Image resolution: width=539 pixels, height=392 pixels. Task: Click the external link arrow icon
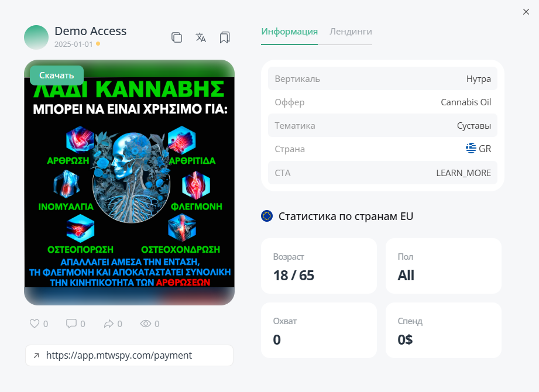[x=37, y=355]
